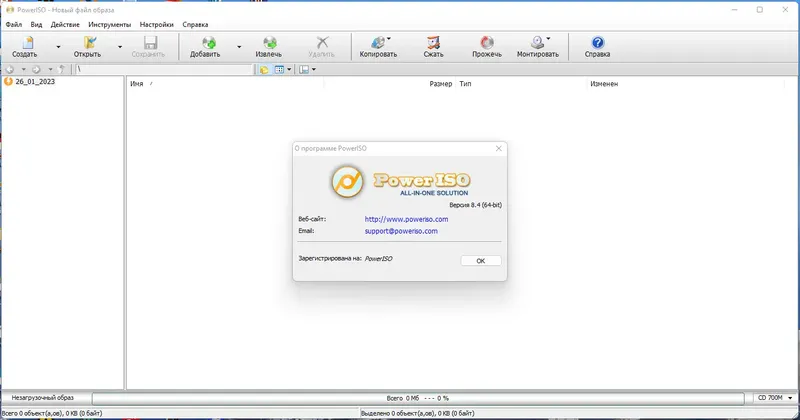Open the Forward history dropdown arrow
800x420 pixels.
pyautogui.click(x=50, y=69)
